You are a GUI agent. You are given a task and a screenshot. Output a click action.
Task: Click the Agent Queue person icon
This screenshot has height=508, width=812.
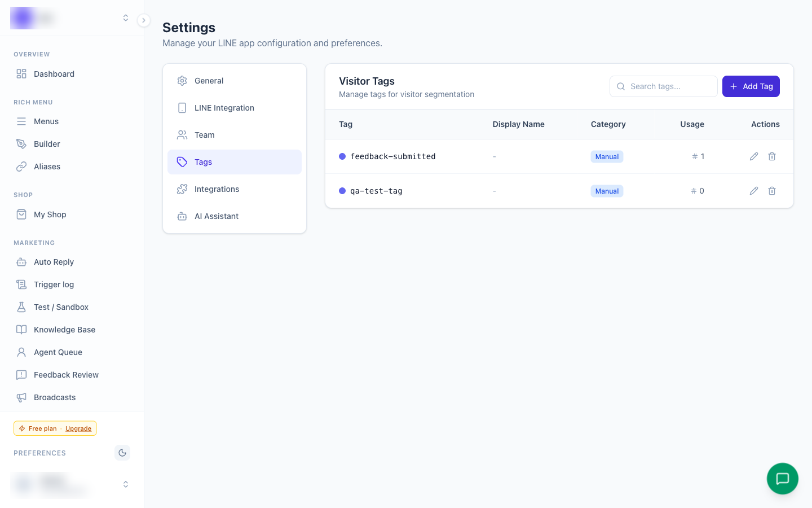coord(21,352)
